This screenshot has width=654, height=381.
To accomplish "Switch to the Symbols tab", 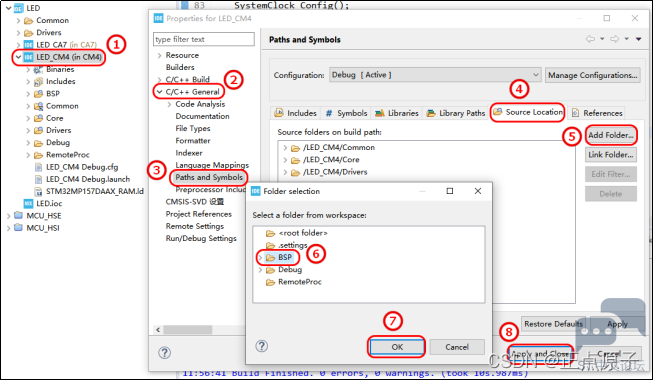I will [346, 113].
